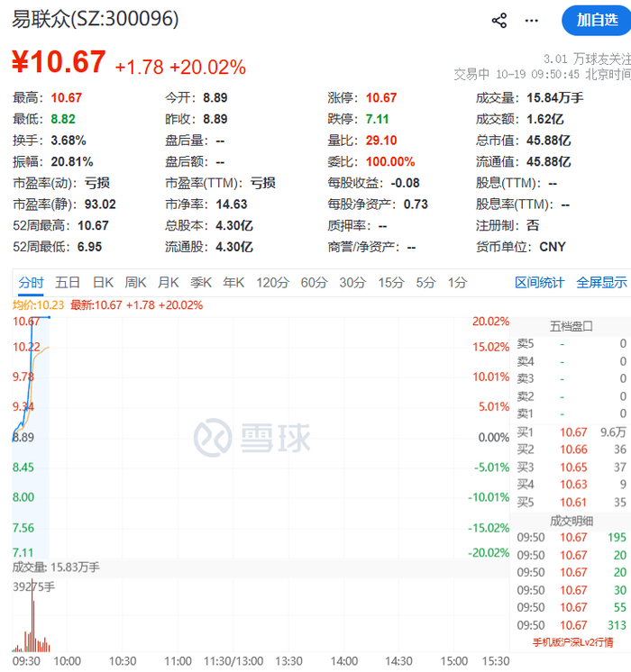Viewport: 631px width, 672px height.
Task: Switch to 五日 chart tab
Action: [68, 283]
